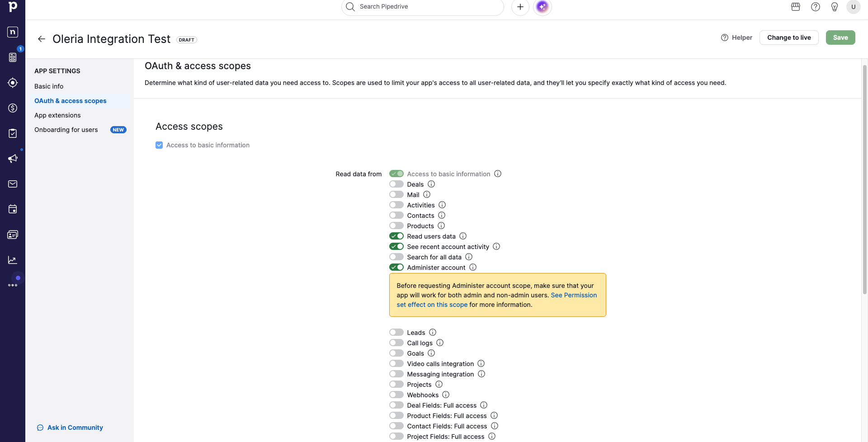Open Onboarding for users section
Image resolution: width=868 pixels, height=442 pixels.
coord(66,130)
